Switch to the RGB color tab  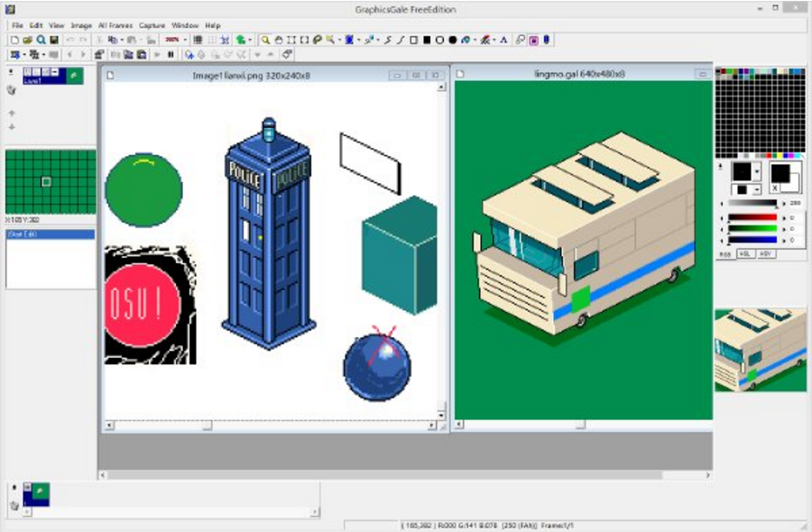click(726, 254)
